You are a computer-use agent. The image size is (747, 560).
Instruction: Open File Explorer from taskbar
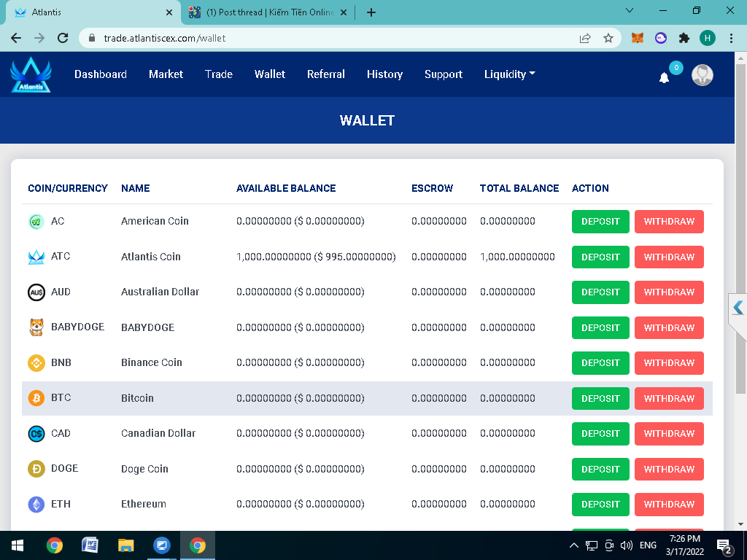coord(125,545)
